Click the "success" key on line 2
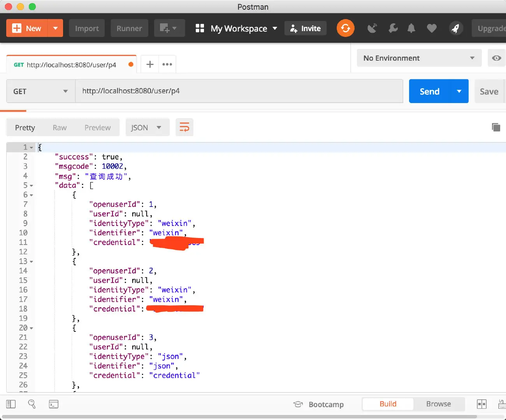 74,157
